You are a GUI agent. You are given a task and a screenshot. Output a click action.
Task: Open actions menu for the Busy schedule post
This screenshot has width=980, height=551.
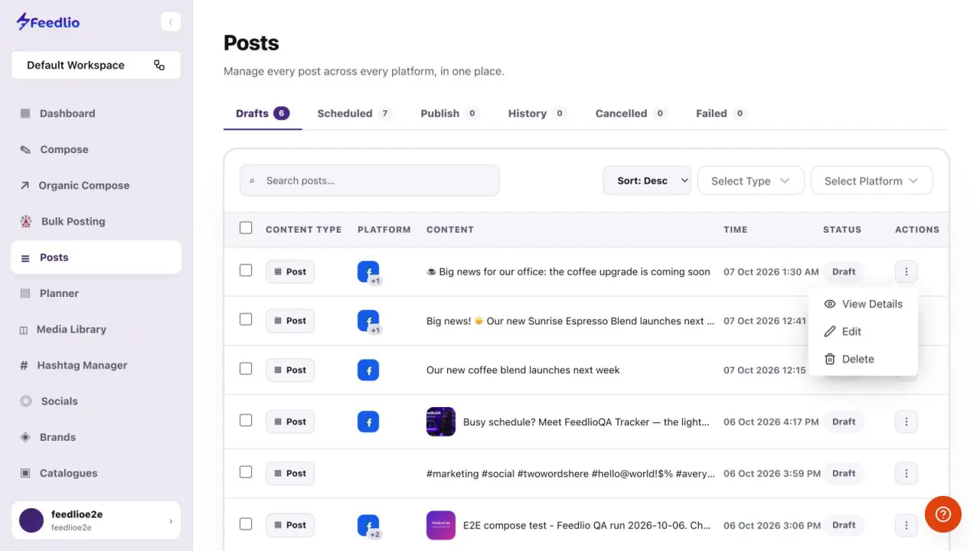[906, 422]
